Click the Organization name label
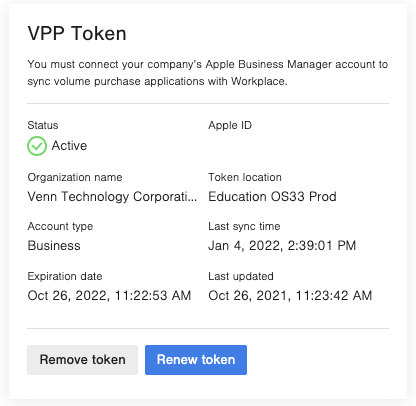The width and height of the screenshot is (416, 406). click(75, 177)
